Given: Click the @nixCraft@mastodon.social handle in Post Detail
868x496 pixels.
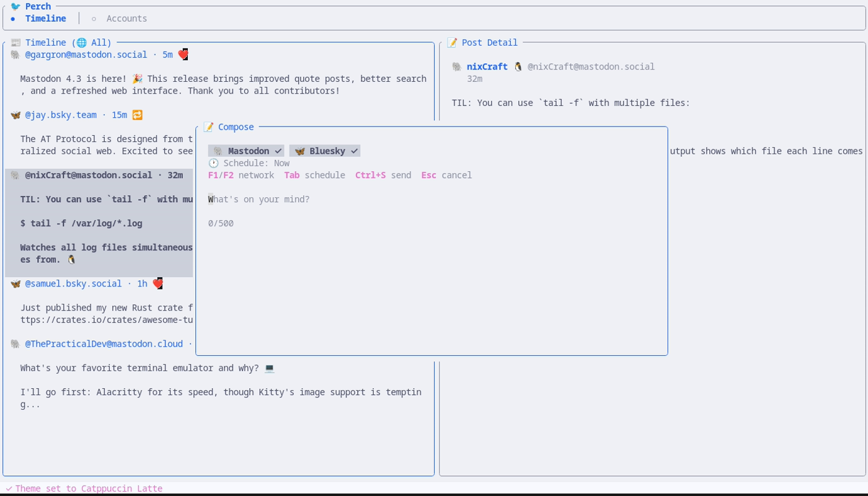Looking at the screenshot, I should (x=591, y=67).
